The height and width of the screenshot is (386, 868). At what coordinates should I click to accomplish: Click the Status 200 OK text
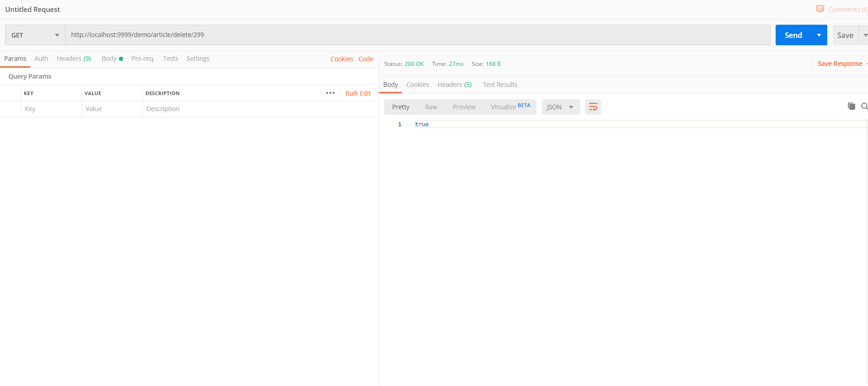(x=404, y=64)
